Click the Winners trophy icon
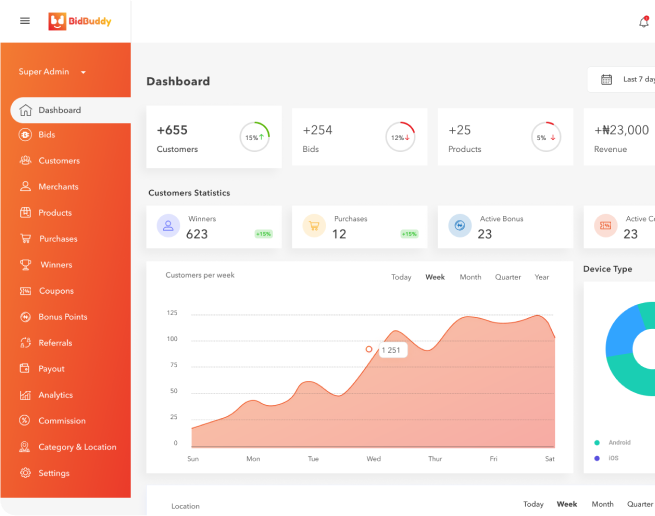The image size is (655, 516). click(25, 264)
